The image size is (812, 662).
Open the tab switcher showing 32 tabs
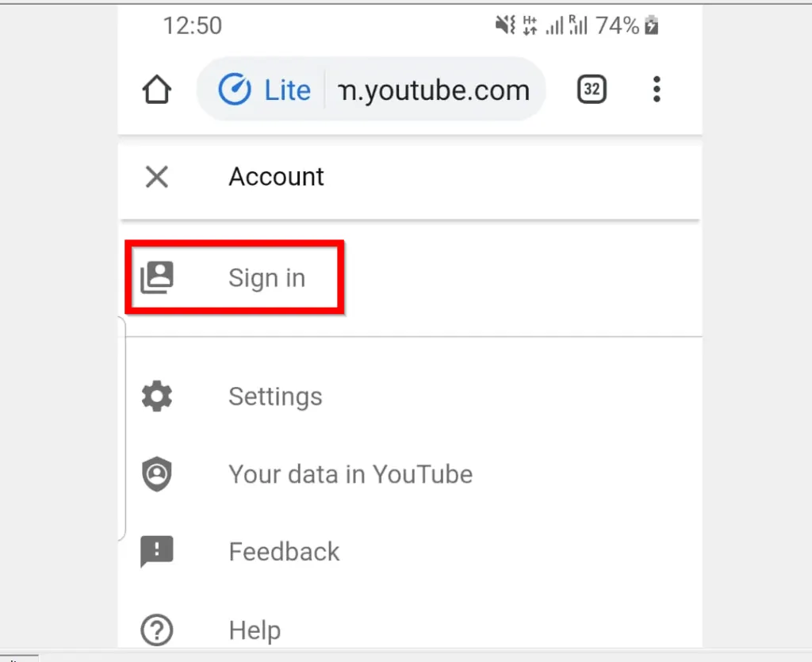click(591, 90)
